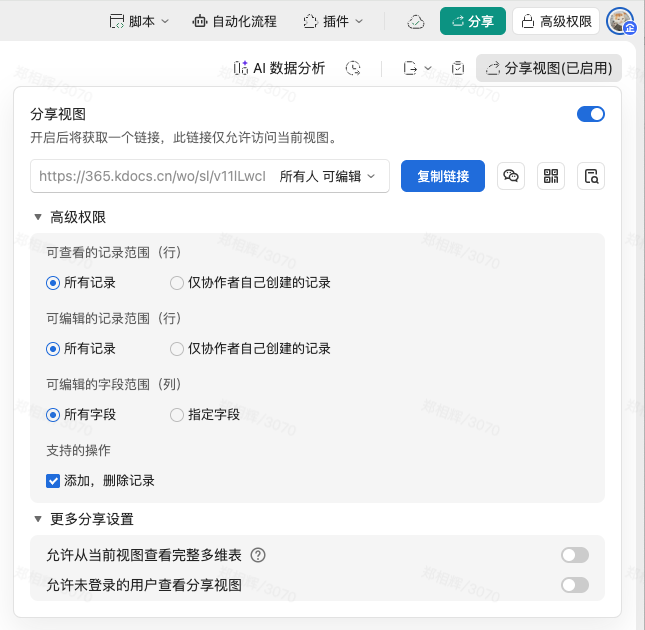Select 仅协作者自己创建的记录 under 可编辑的记录范围
The width and height of the screenshot is (645, 630).
pyautogui.click(x=177, y=349)
